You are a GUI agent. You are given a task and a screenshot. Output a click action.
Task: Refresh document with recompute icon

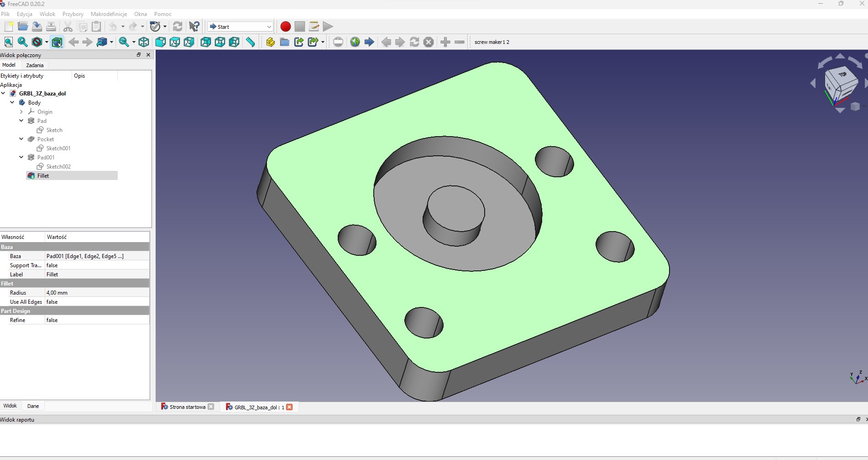[178, 26]
